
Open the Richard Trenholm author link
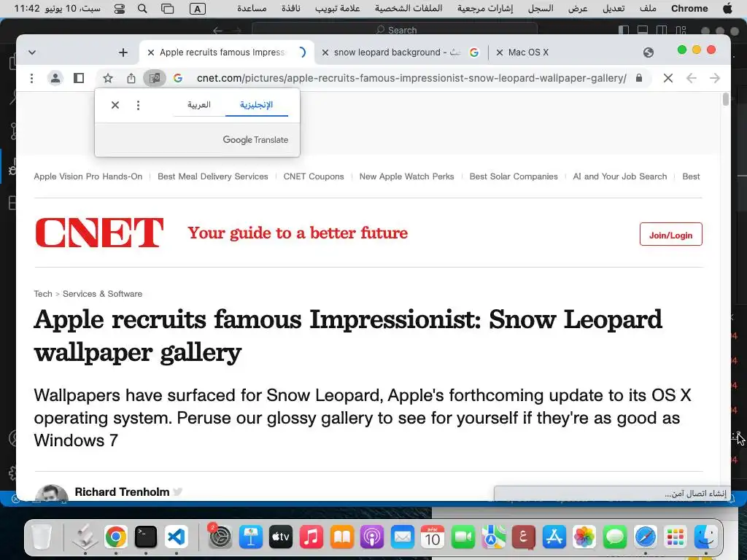pyautogui.click(x=122, y=492)
